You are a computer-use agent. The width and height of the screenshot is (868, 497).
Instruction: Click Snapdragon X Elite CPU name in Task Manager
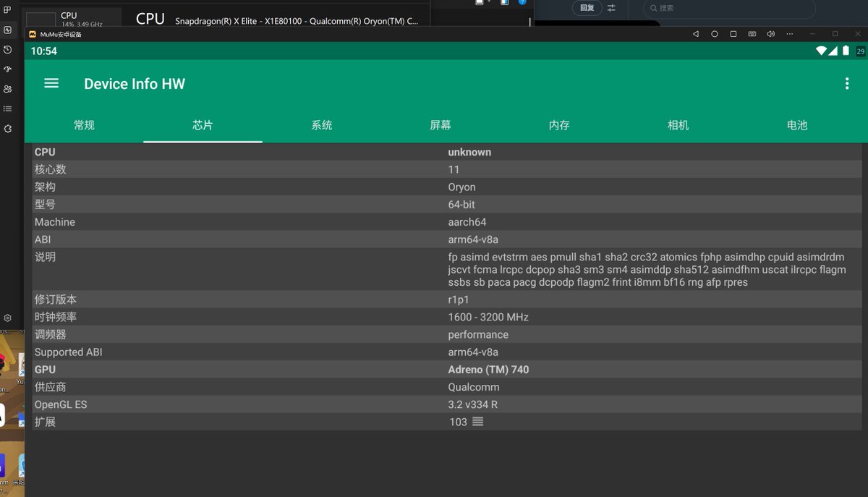pyautogui.click(x=297, y=21)
